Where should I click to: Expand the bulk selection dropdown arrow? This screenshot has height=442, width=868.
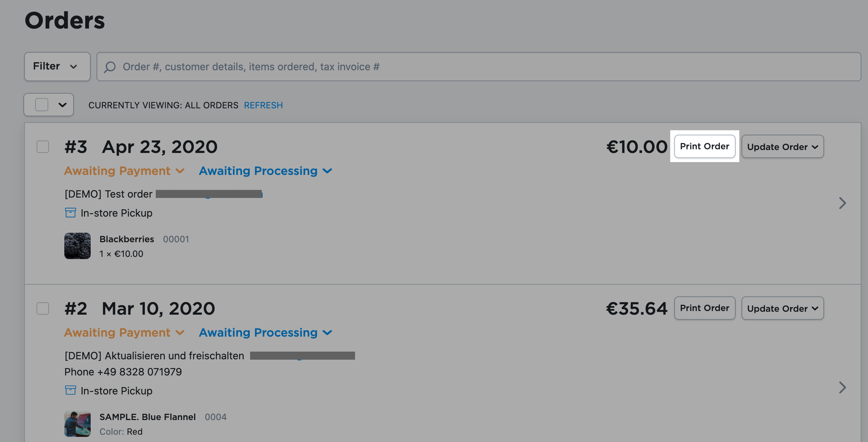(x=63, y=105)
